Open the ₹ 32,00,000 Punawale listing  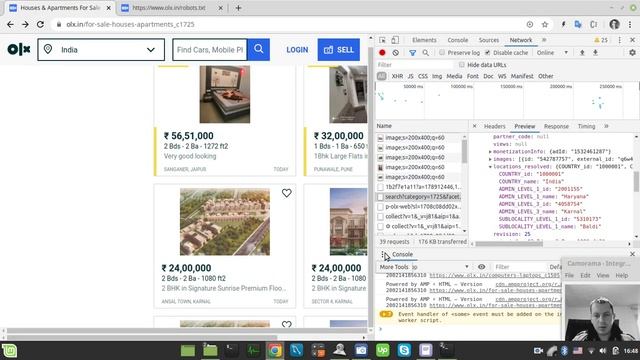pyautogui.click(x=336, y=120)
